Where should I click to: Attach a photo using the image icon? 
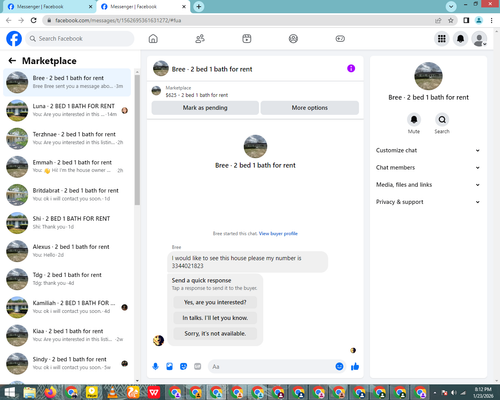(170, 367)
